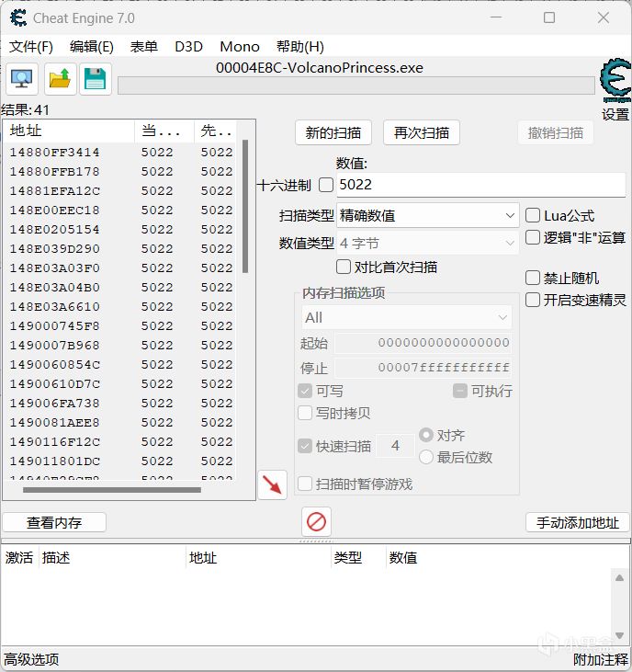
Task: Toggle the 可执行 executable checkbox
Action: (460, 391)
